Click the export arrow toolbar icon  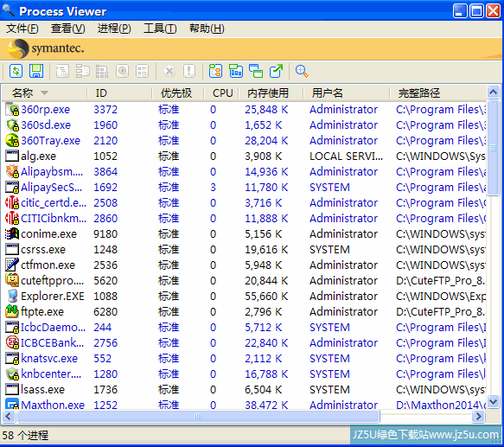point(277,71)
